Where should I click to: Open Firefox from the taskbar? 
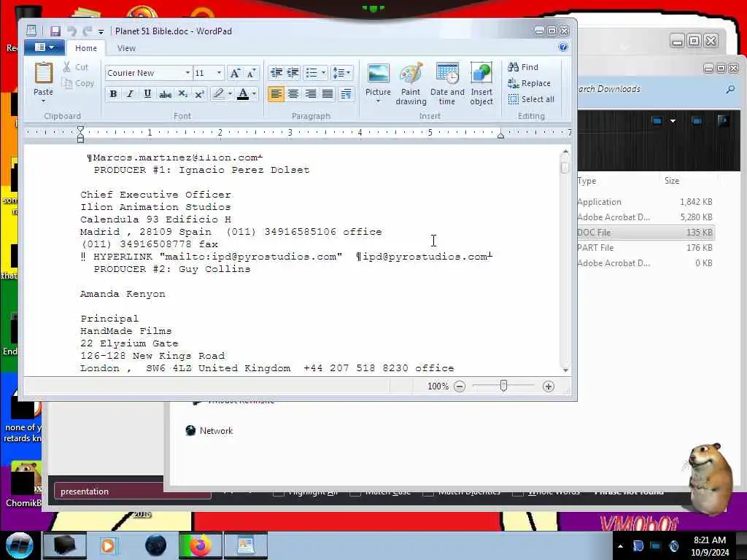tap(201, 545)
